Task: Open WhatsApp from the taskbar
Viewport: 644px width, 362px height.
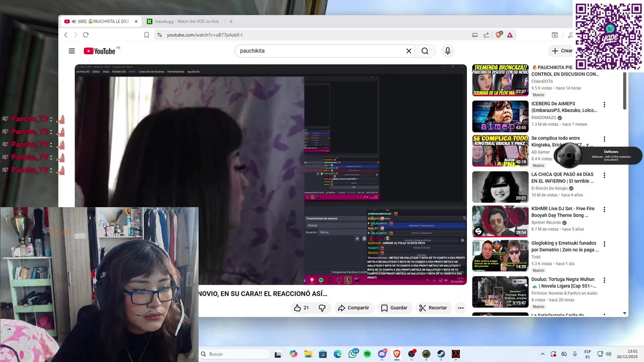Action: tap(353, 354)
